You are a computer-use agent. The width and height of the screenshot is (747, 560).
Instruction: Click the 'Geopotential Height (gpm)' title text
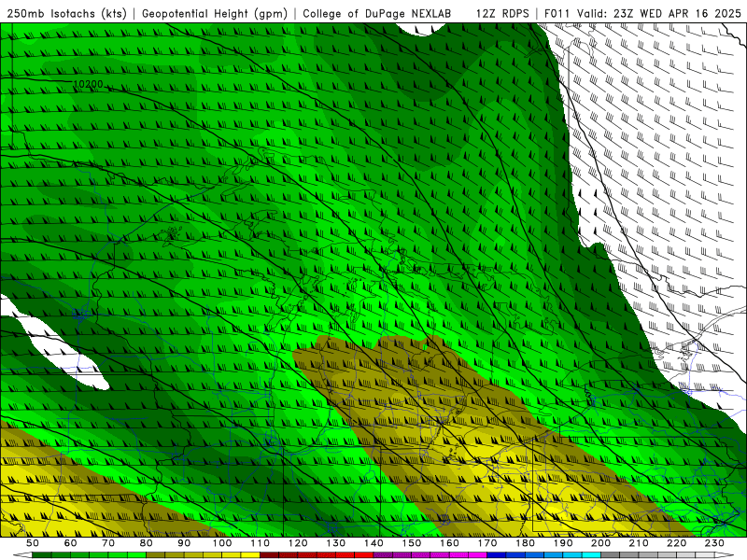(215, 13)
